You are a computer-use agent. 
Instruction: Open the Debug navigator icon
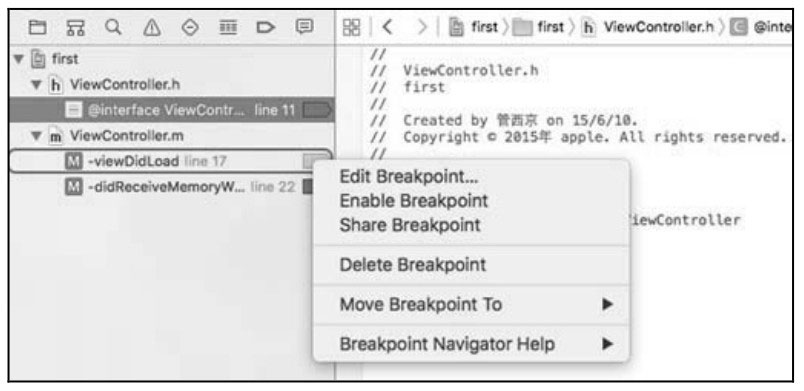click(228, 28)
